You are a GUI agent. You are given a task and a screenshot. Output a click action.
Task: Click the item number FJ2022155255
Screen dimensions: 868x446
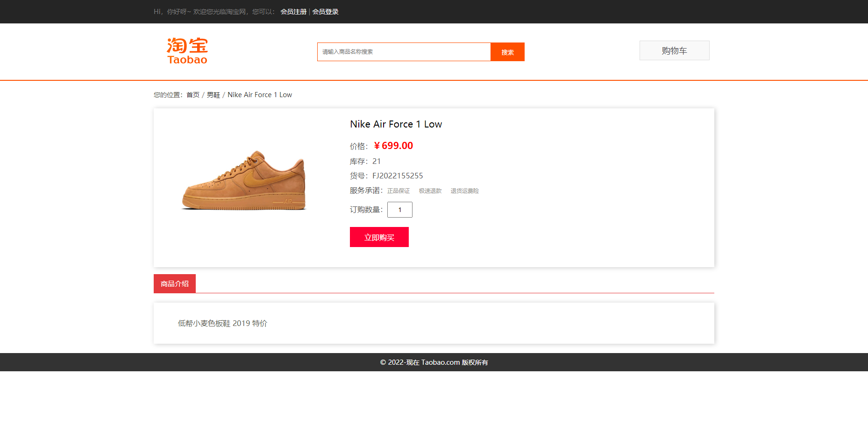pyautogui.click(x=398, y=176)
